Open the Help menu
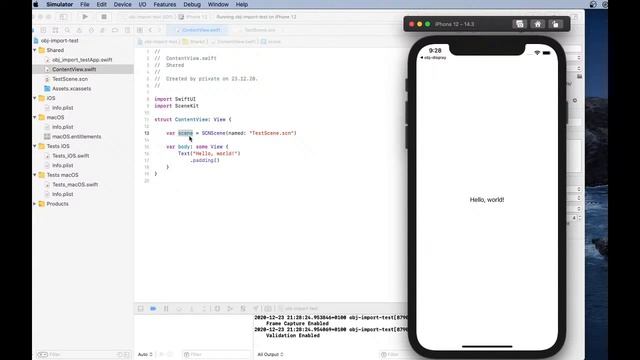This screenshot has height=360, width=640. (x=242, y=4)
